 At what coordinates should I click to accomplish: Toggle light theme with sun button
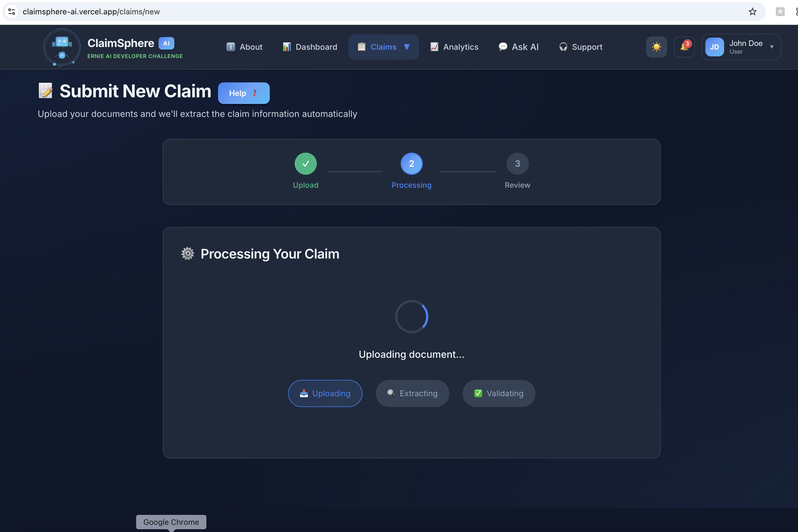point(656,47)
